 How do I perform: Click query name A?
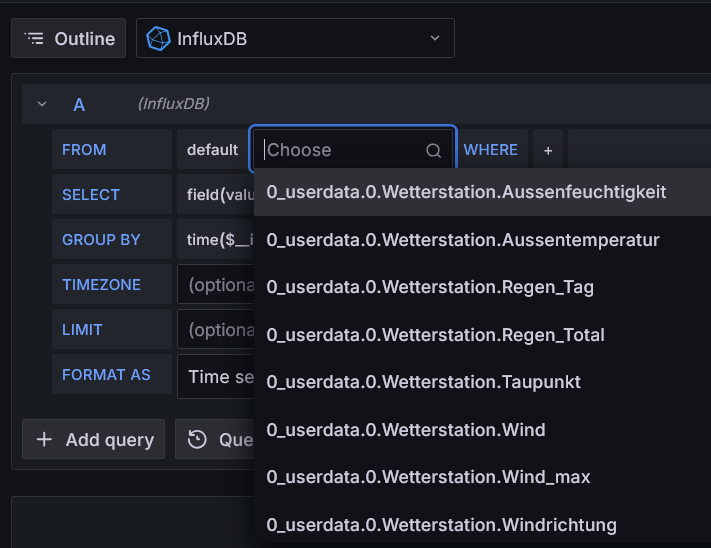pos(79,105)
